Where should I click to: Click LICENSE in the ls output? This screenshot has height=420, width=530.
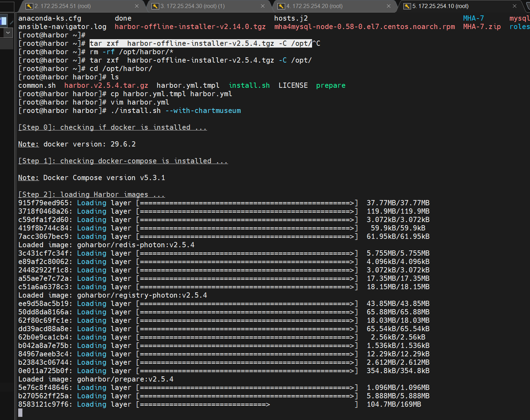[x=293, y=85]
